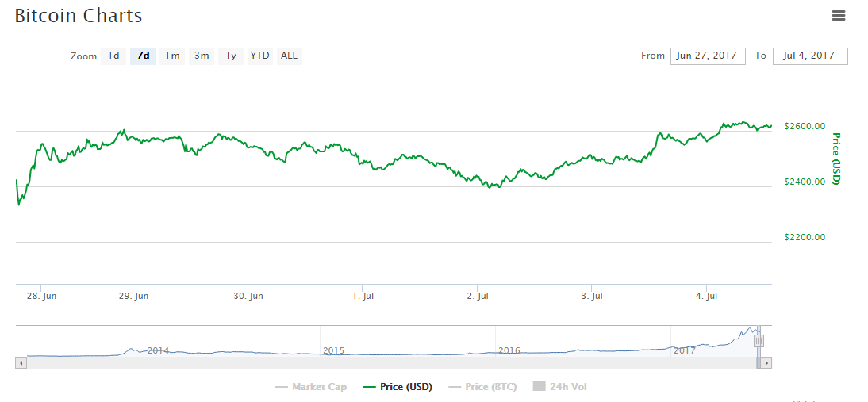Toggle the Price (BTC) series legend

coord(482,387)
